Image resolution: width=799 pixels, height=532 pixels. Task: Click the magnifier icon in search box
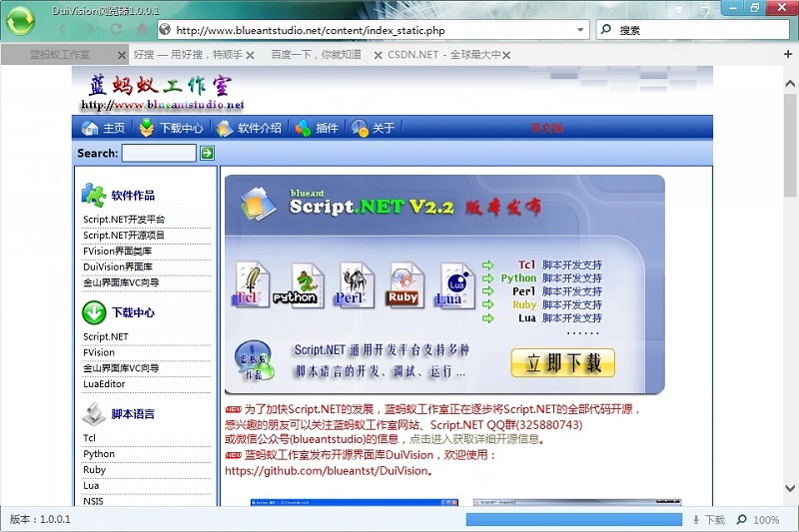tap(606, 30)
